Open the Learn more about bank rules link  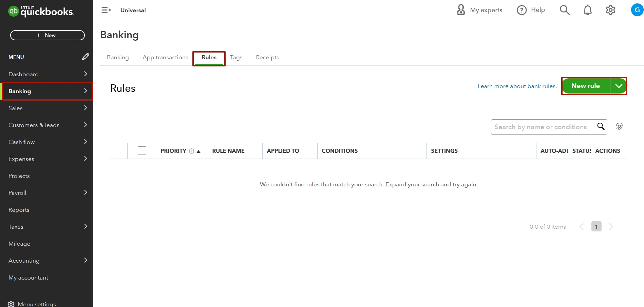[516, 86]
